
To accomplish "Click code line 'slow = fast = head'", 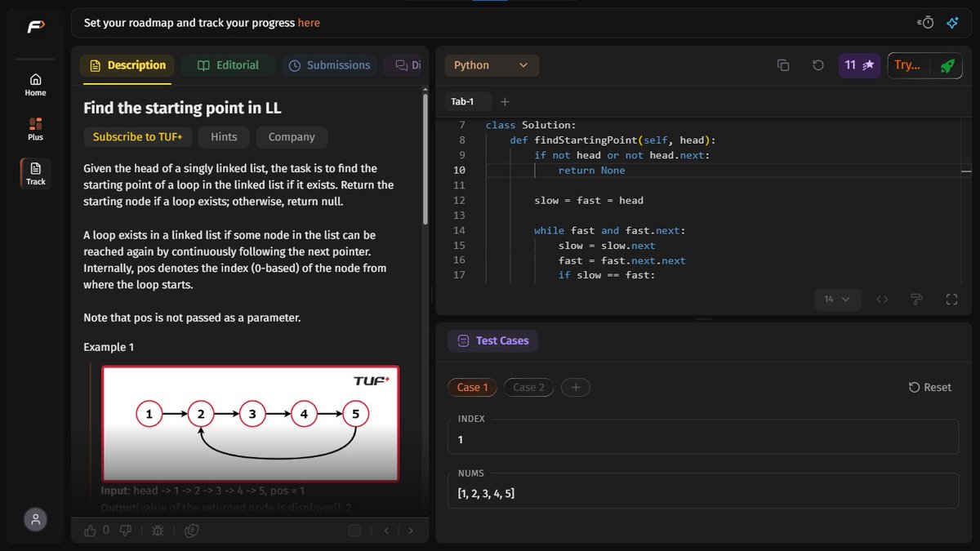I will (x=589, y=200).
